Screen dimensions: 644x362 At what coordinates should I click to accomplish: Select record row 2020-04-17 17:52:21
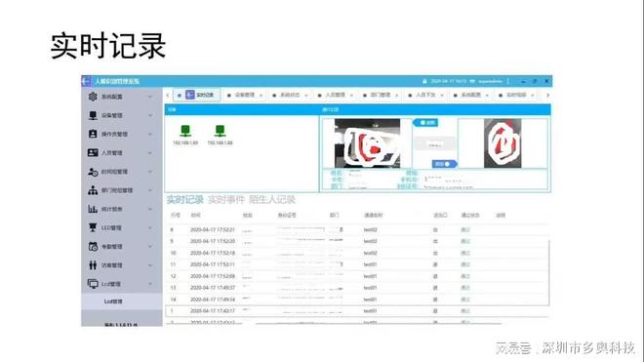point(357,230)
